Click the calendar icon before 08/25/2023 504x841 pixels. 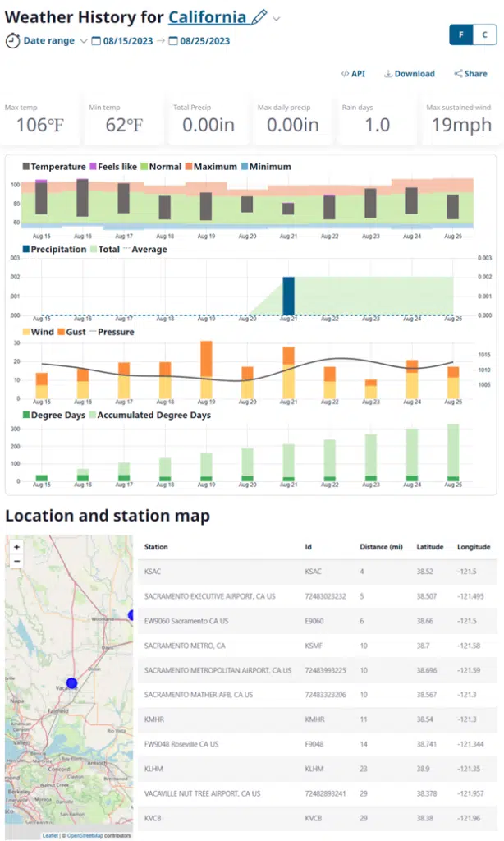[173, 41]
